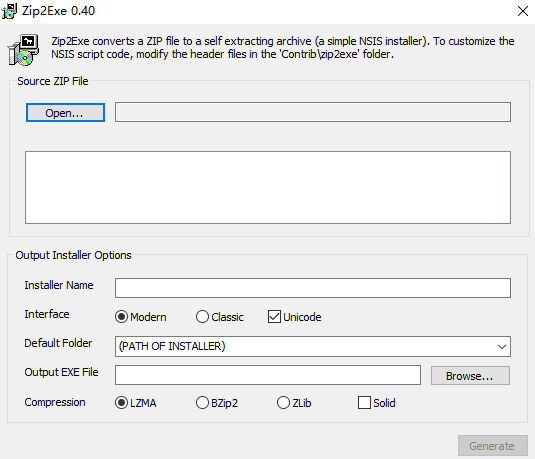The height and width of the screenshot is (459, 535).
Task: Open the Default Folder dropdown list
Action: [313, 346]
